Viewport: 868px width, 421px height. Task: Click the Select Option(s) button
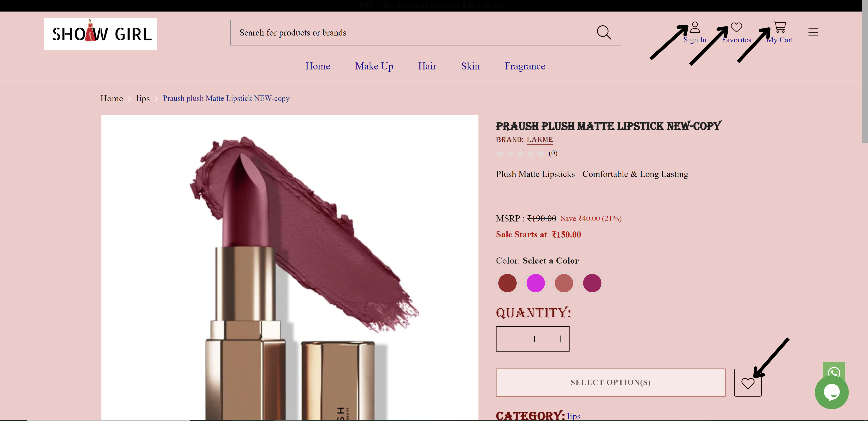click(610, 383)
